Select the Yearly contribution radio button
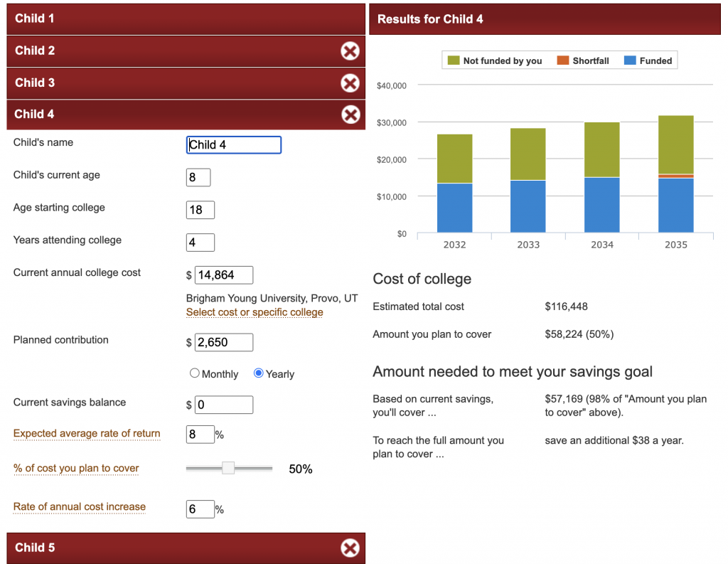The image size is (728, 564). [x=259, y=373]
